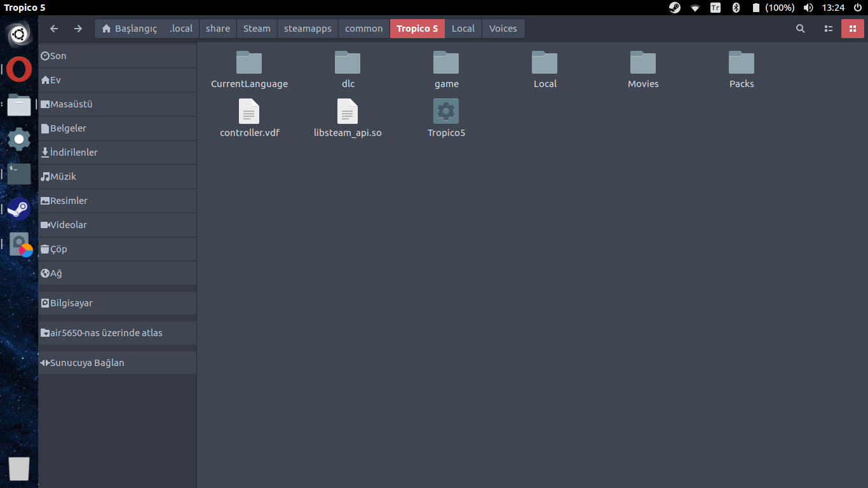Viewport: 868px width, 488px height.
Task: Click Steam tray icon in top panel
Action: 675,8
